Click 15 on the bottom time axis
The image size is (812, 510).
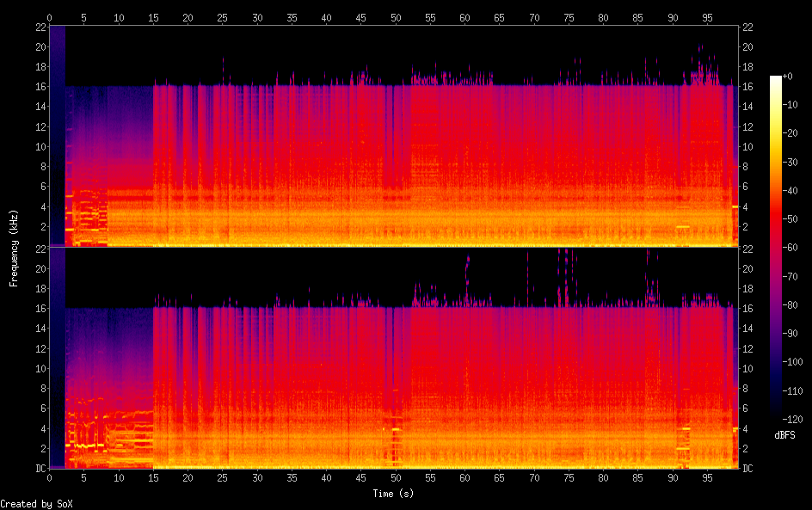click(x=153, y=477)
